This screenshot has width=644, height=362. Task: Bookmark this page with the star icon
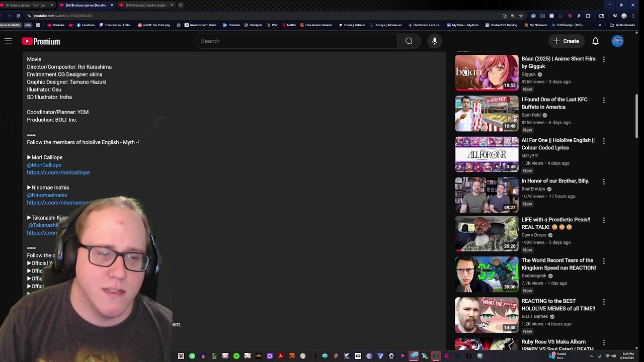[x=521, y=16]
